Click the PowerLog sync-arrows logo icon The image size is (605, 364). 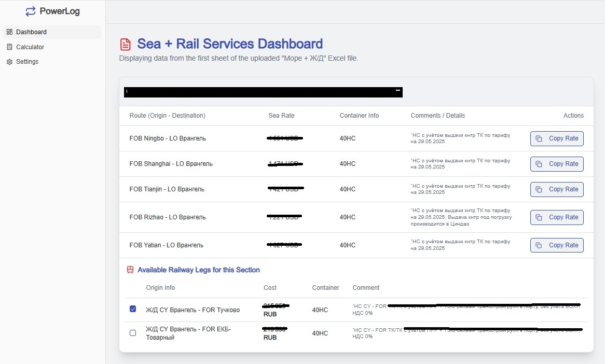[x=30, y=10]
